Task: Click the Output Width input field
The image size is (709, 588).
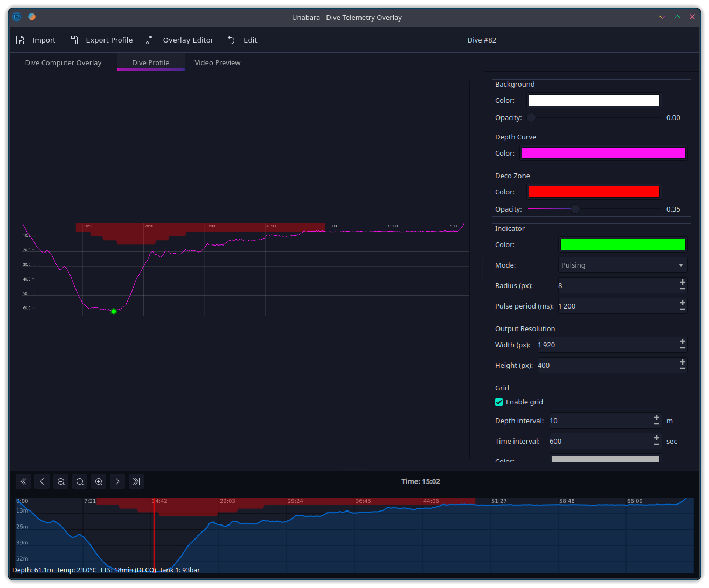Action: 607,345
